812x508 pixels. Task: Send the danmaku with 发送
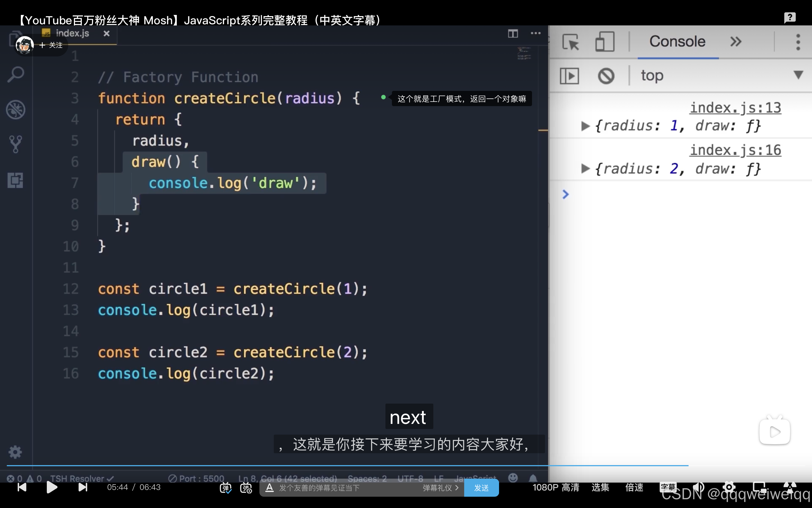point(482,488)
